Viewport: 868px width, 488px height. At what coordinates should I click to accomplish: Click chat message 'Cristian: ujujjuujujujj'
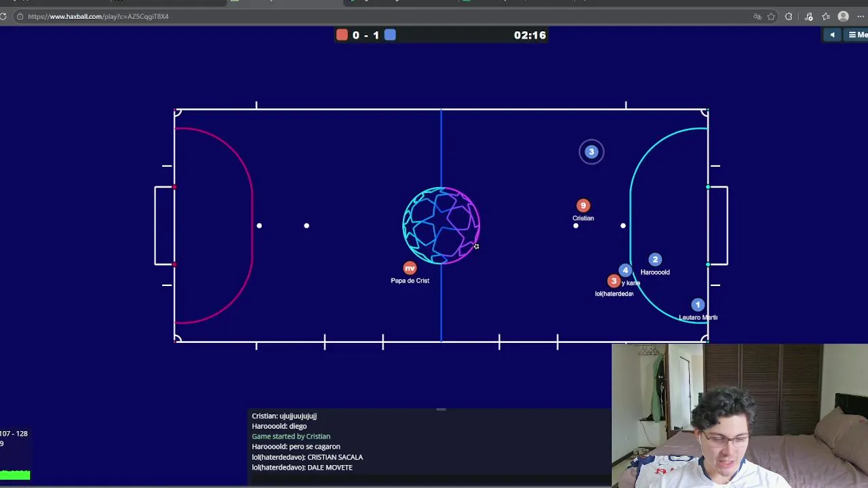[284, 416]
